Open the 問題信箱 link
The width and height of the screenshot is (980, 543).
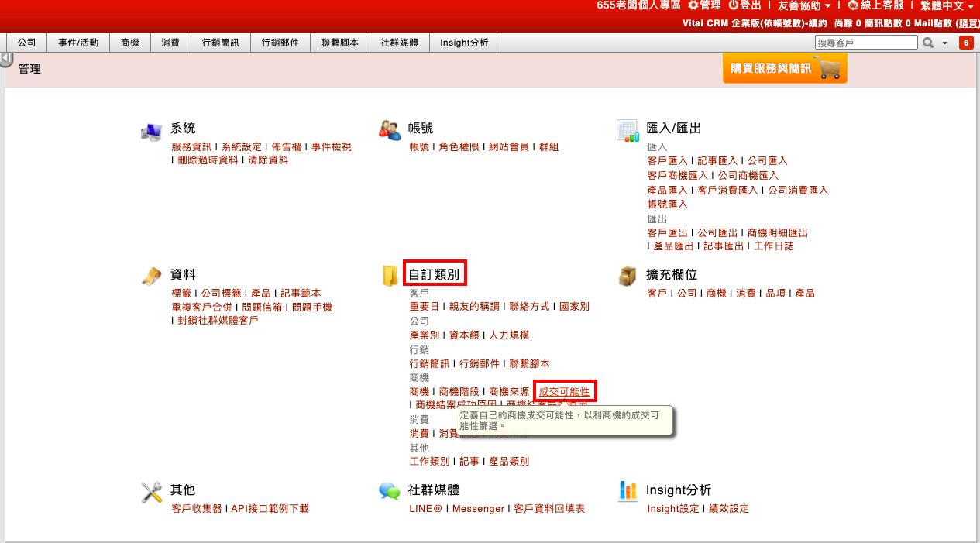click(x=262, y=307)
